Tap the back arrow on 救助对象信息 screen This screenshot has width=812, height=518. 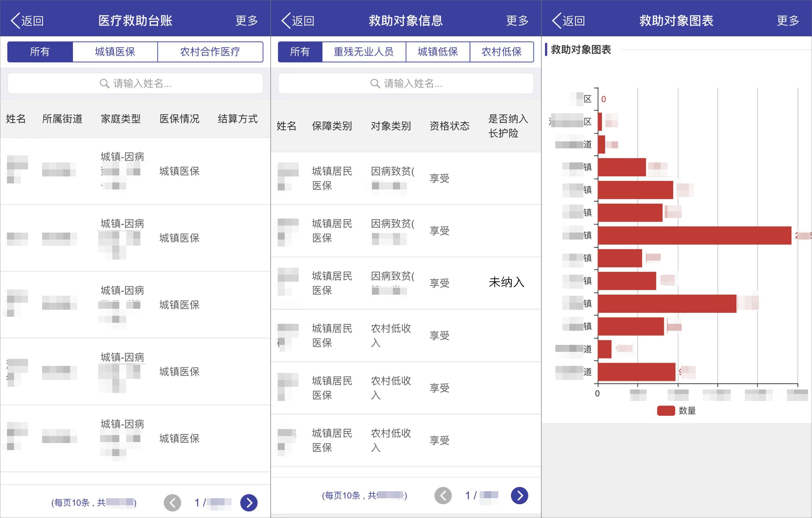[286, 20]
